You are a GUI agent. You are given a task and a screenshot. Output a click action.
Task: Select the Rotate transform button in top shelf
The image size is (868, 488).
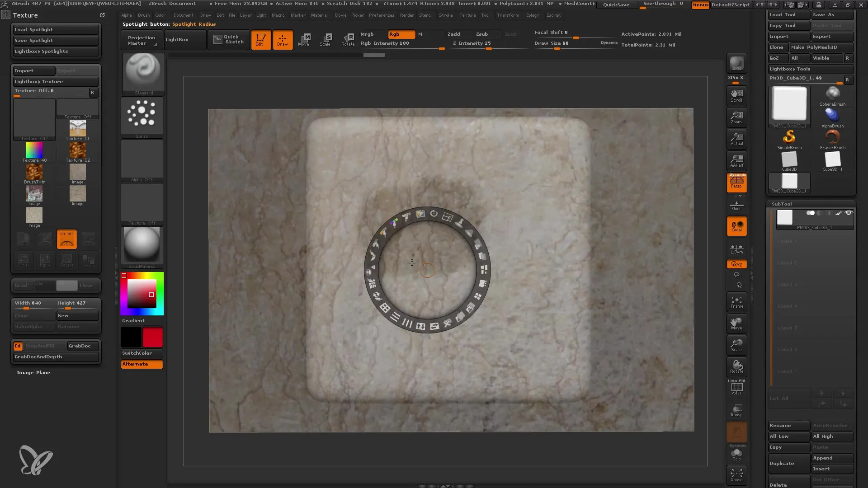348,40
